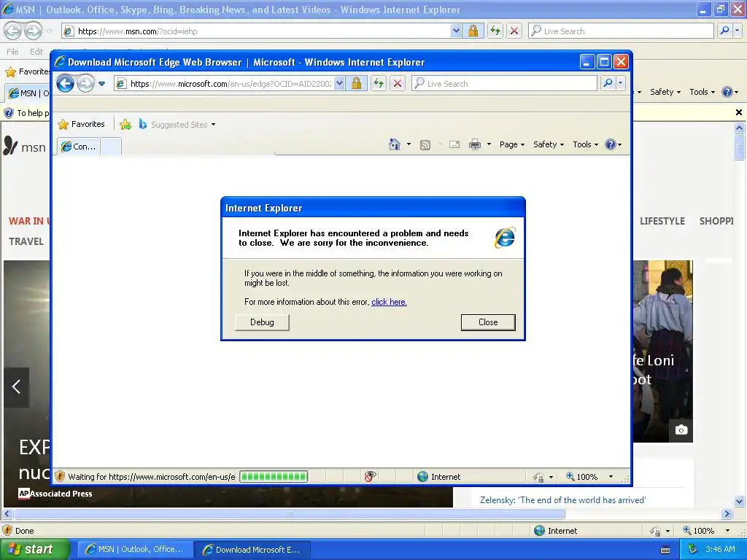Expand the address bar dropdown in front window
Viewport: 747px width, 560px height.
339,84
